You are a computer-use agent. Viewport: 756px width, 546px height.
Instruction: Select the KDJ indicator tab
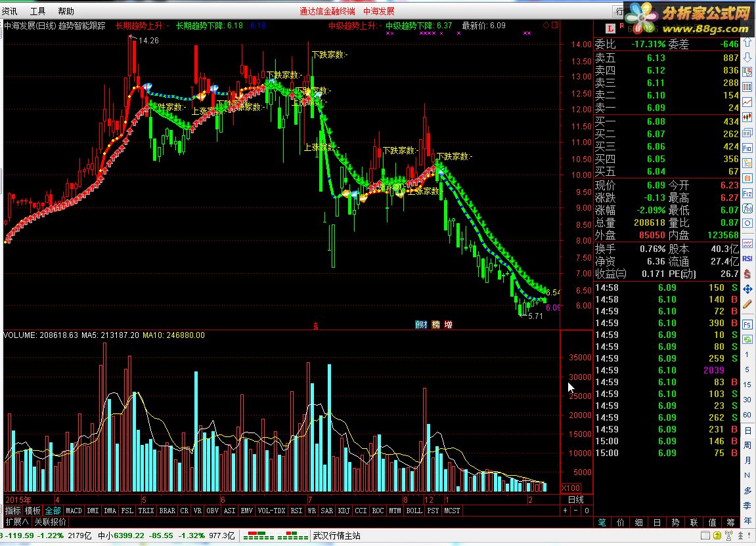[x=344, y=511]
